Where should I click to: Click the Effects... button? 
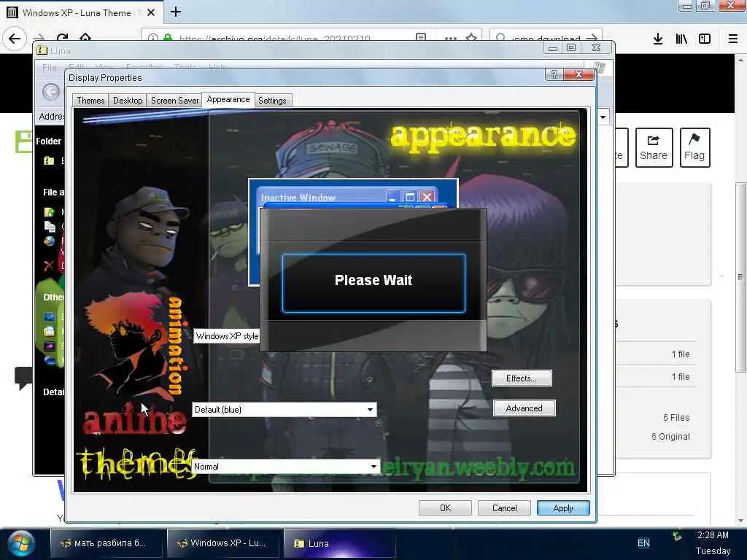click(x=522, y=378)
